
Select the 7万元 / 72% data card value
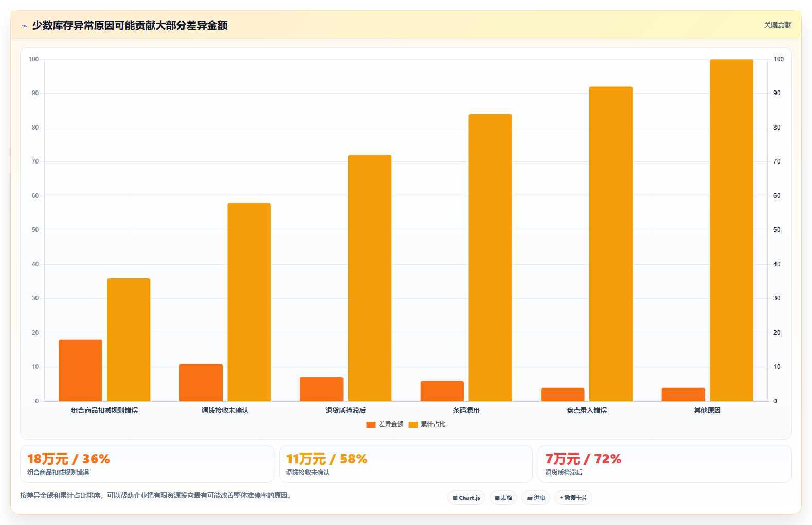(x=583, y=459)
